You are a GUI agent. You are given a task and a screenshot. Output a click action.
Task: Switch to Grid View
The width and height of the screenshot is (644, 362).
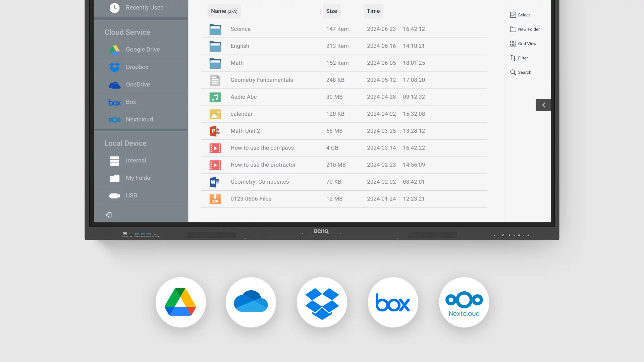[x=523, y=44]
